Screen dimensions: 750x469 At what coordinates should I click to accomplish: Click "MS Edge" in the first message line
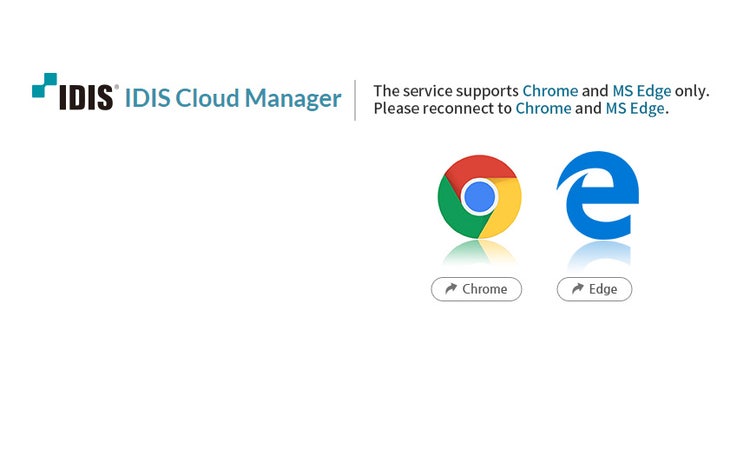(641, 91)
